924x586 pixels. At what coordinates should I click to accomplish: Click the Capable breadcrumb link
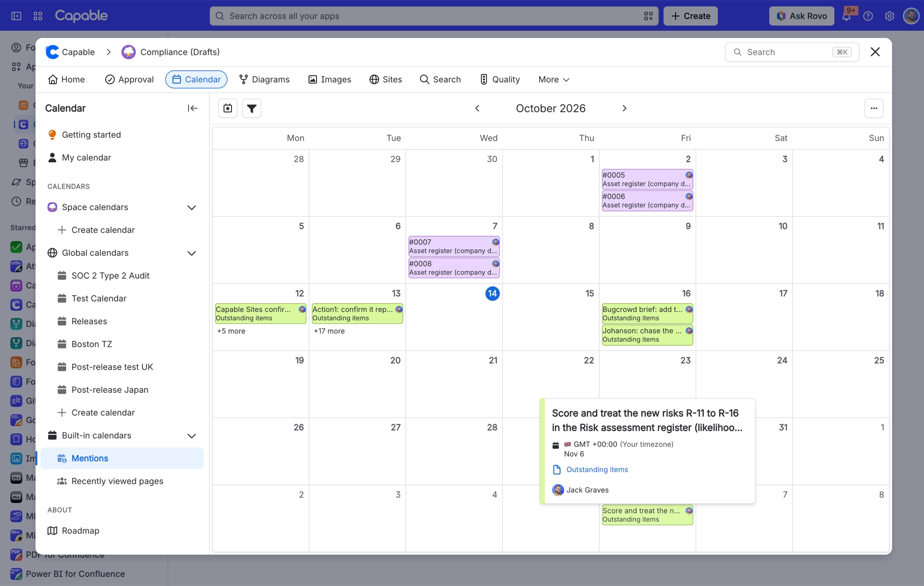(78, 52)
